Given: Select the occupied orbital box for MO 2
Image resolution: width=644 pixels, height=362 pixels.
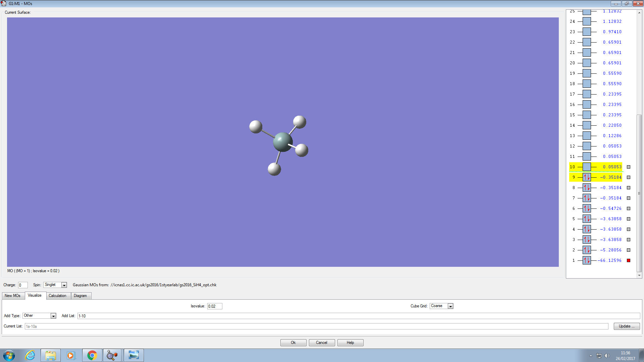Looking at the screenshot, I should [x=587, y=250].
